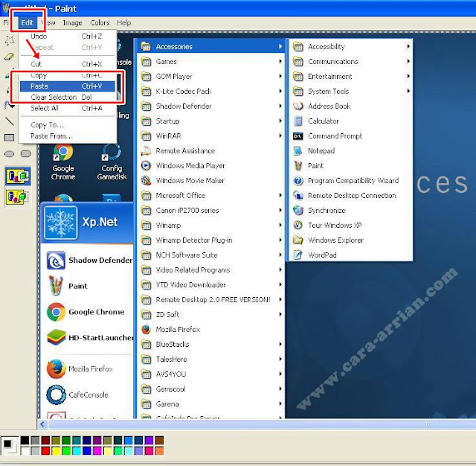
Task: Click the Windows Explorer icon
Action: [x=298, y=240]
